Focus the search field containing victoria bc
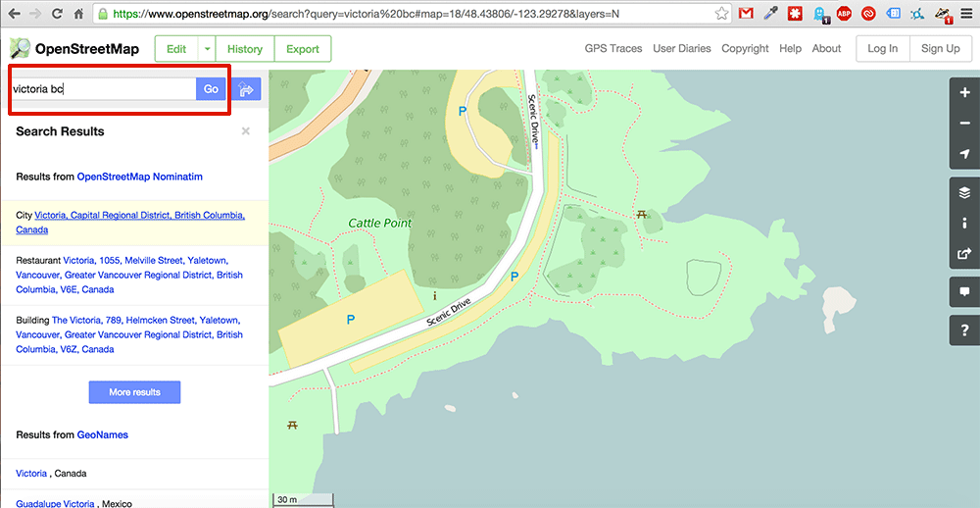Viewport: 980px width, 508px height. (x=103, y=89)
